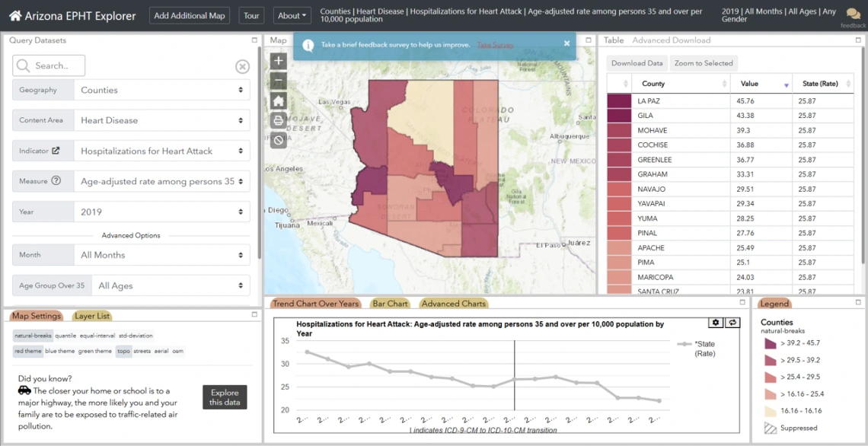The height and width of the screenshot is (446, 868).
Task: Open the About dropdown menu
Action: coord(292,15)
